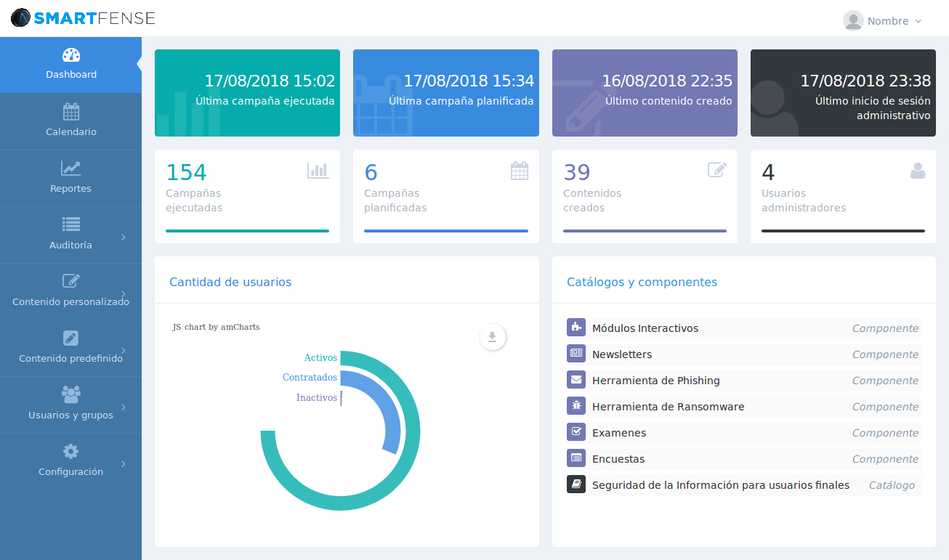Screen dimensions: 949x560
Task: Click the Usuarios administradores person icon
Action: (x=918, y=170)
